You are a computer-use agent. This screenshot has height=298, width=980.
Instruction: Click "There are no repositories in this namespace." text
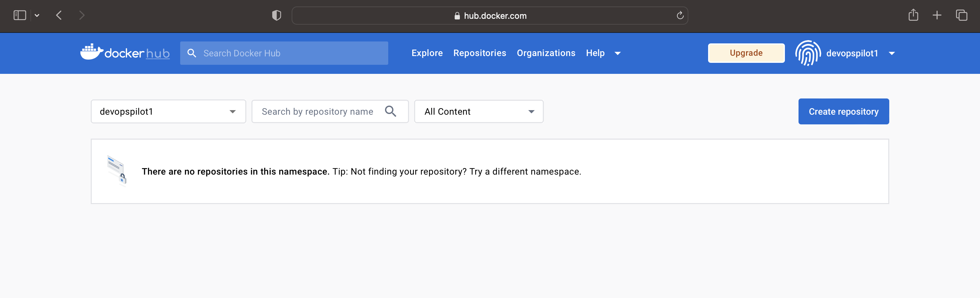236,171
